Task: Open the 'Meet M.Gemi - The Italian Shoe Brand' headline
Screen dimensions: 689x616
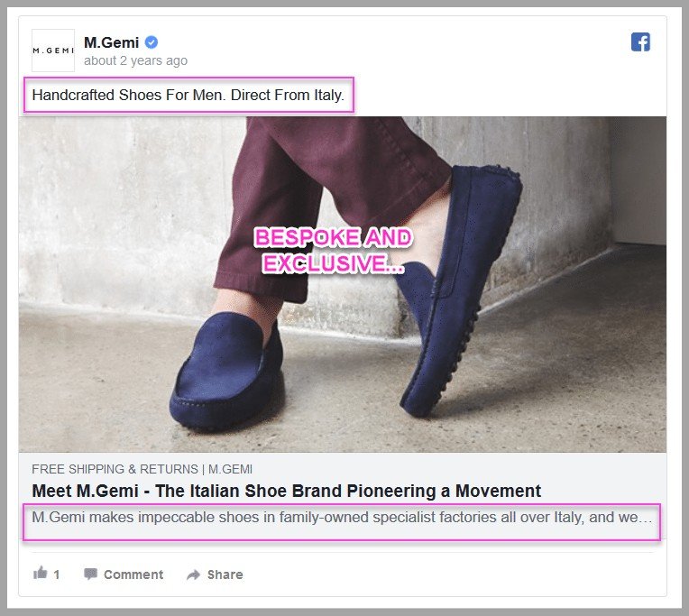Action: click(x=287, y=492)
